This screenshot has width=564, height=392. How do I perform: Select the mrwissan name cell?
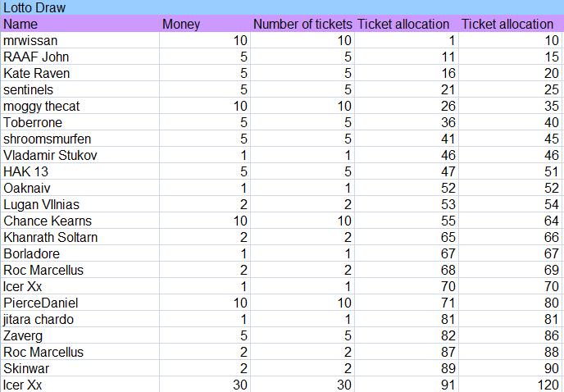[x=30, y=41]
